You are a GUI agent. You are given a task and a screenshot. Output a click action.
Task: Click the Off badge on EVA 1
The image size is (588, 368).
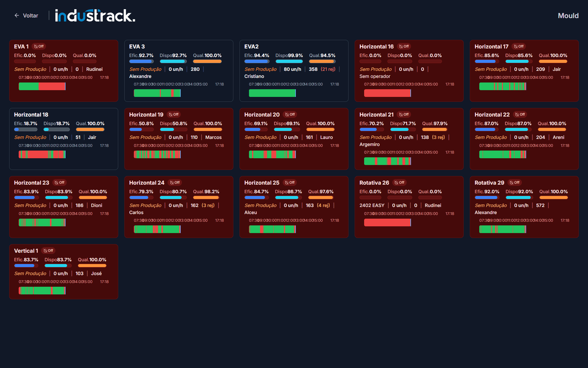tap(39, 46)
